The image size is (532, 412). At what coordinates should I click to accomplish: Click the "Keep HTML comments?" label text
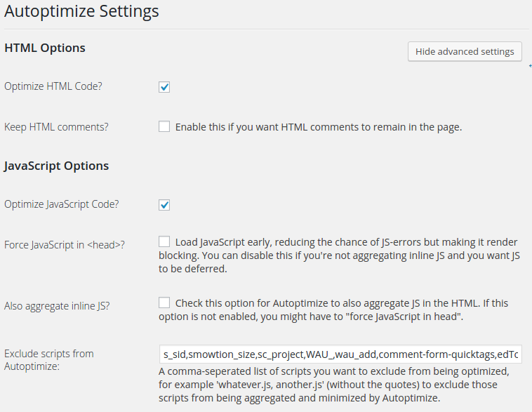tap(56, 127)
